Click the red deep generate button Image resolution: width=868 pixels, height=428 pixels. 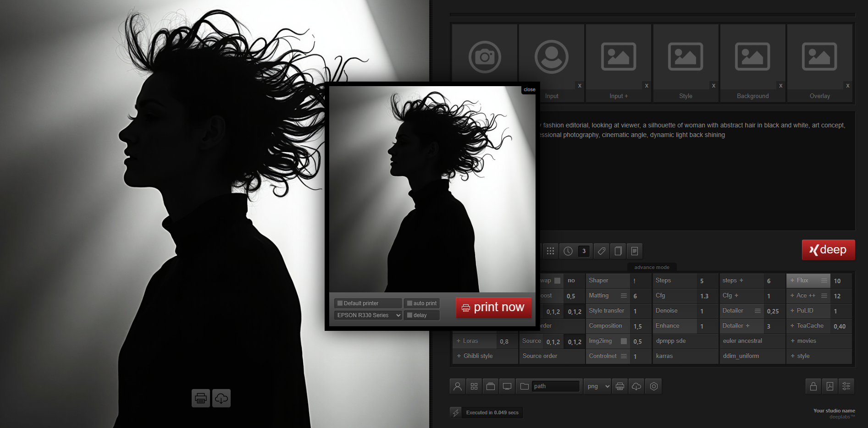(828, 250)
